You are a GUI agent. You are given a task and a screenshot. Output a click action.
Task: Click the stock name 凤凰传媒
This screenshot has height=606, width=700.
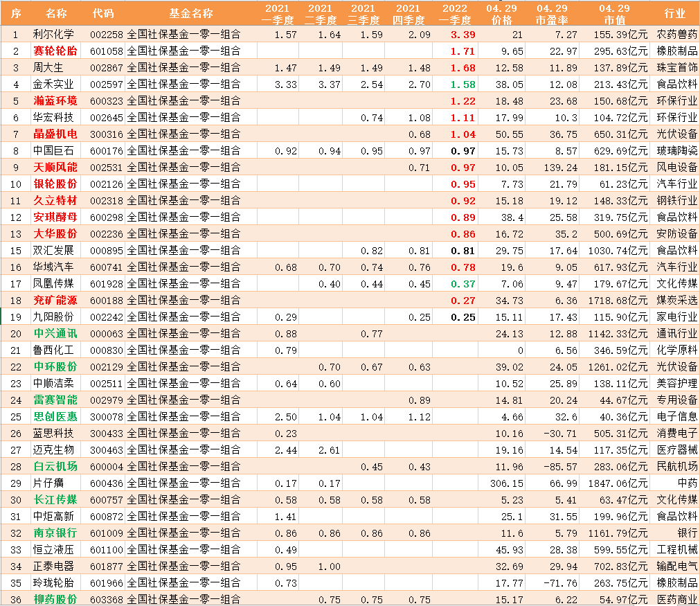point(53,283)
